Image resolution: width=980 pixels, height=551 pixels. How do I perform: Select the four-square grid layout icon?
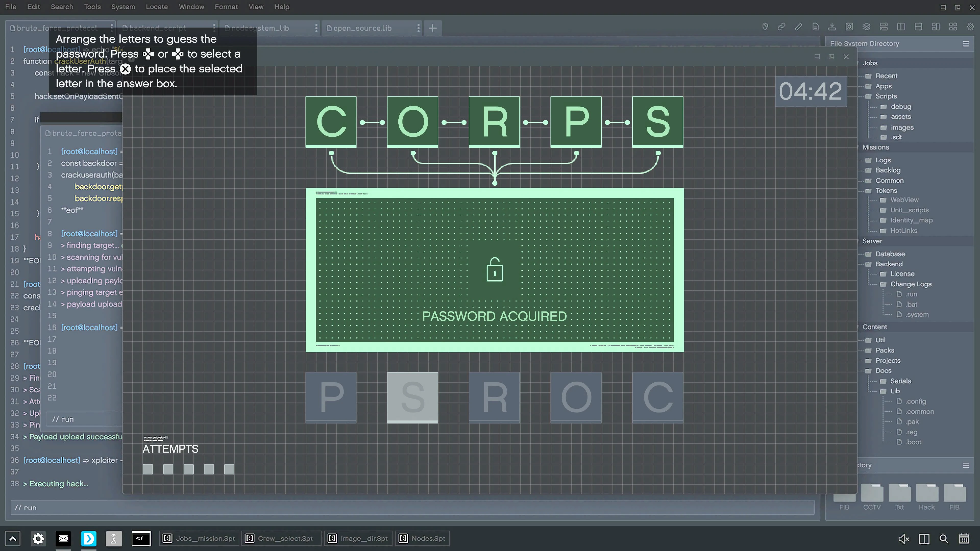click(x=953, y=27)
